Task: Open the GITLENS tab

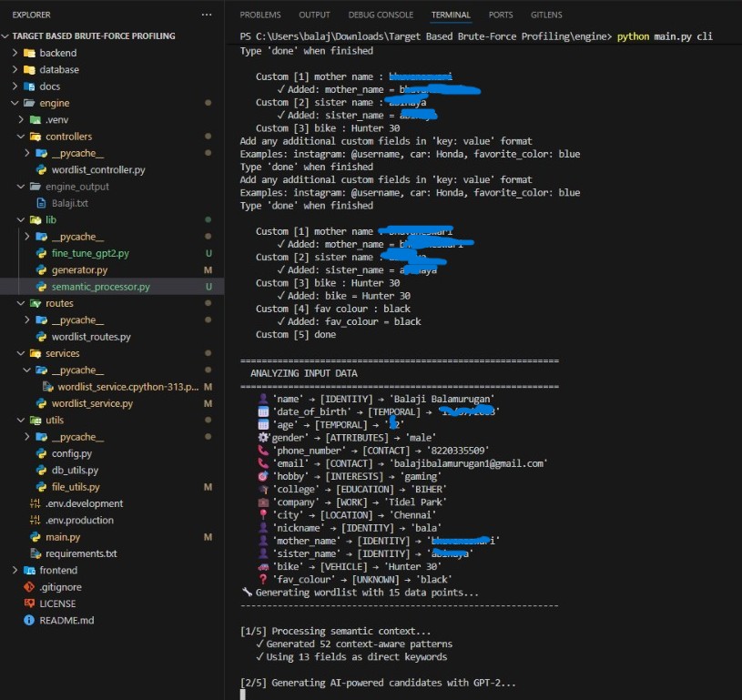Action: 546,15
